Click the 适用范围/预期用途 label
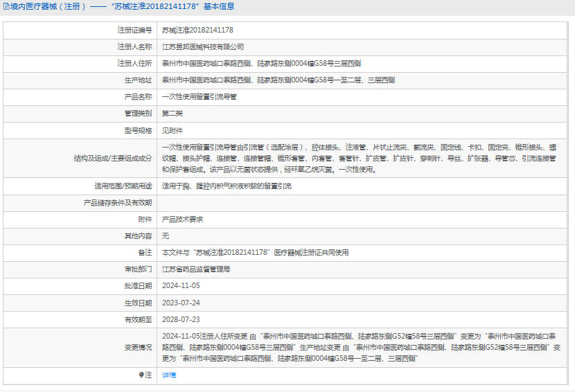 123,186
